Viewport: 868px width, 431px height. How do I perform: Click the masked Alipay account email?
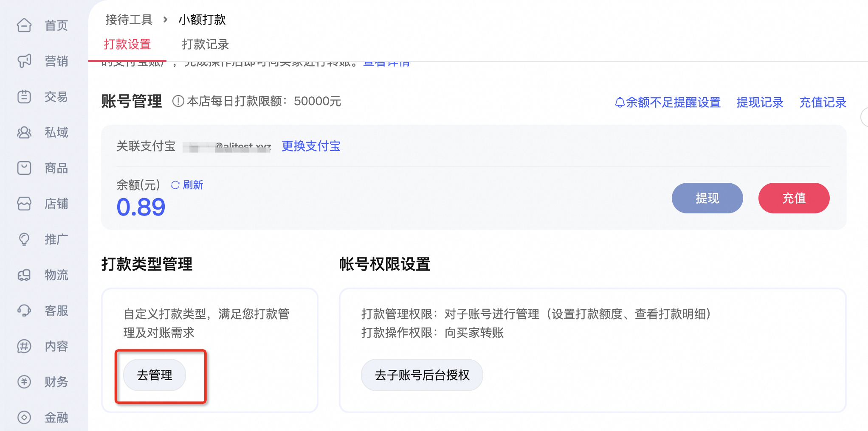tap(227, 147)
